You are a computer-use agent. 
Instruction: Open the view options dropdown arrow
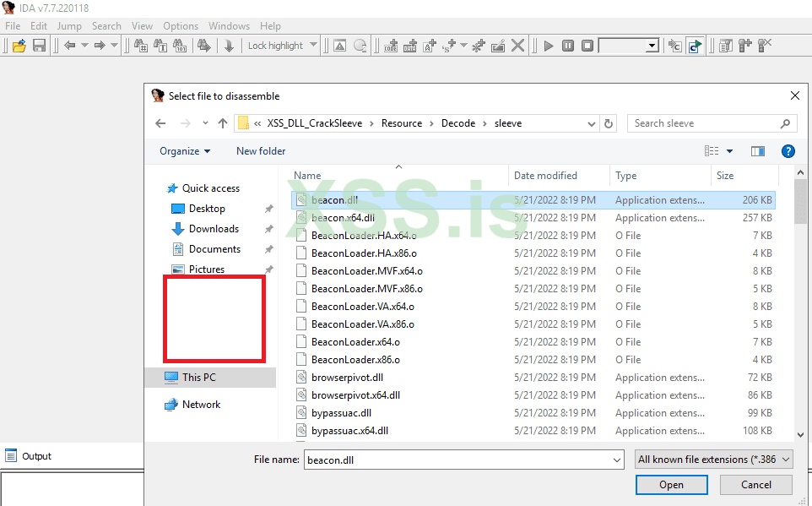729,151
